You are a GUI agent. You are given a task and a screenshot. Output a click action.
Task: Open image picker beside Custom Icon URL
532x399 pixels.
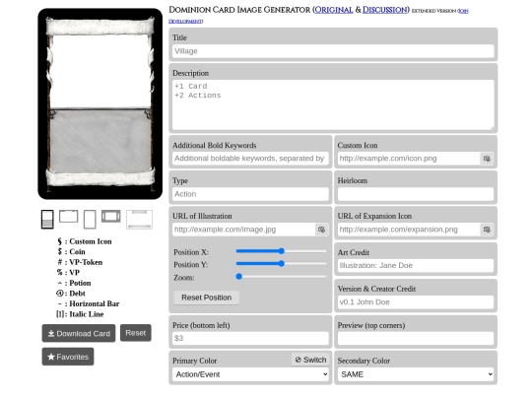click(487, 159)
